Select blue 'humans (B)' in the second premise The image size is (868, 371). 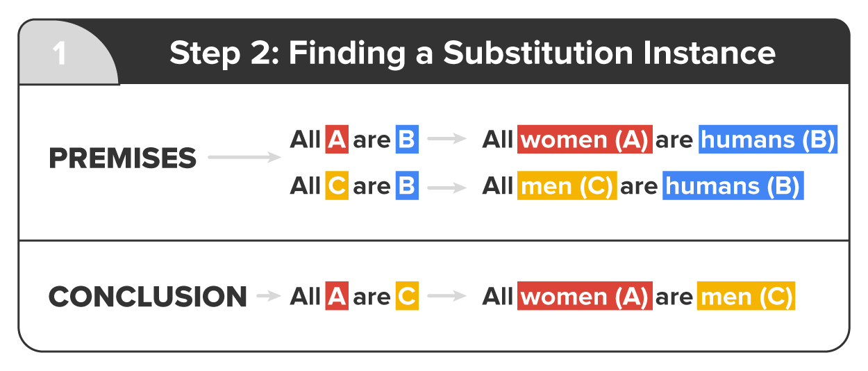(x=733, y=186)
